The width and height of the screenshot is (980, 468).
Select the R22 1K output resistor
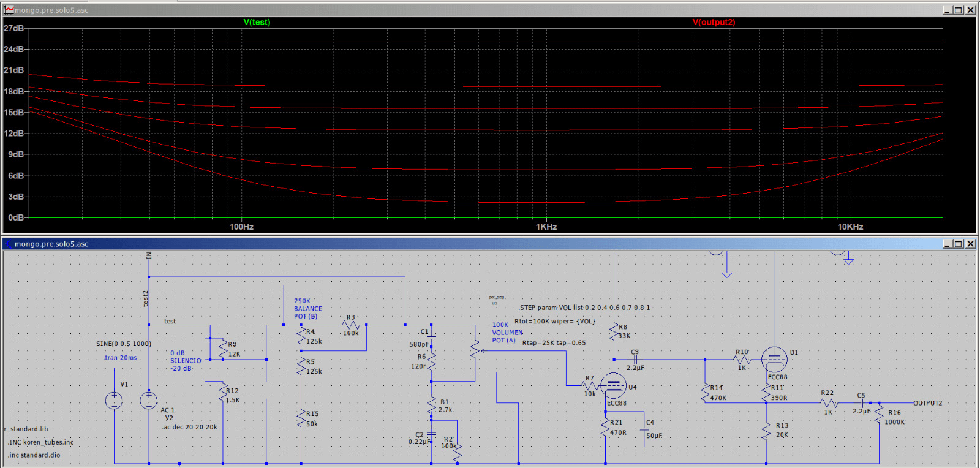click(828, 403)
